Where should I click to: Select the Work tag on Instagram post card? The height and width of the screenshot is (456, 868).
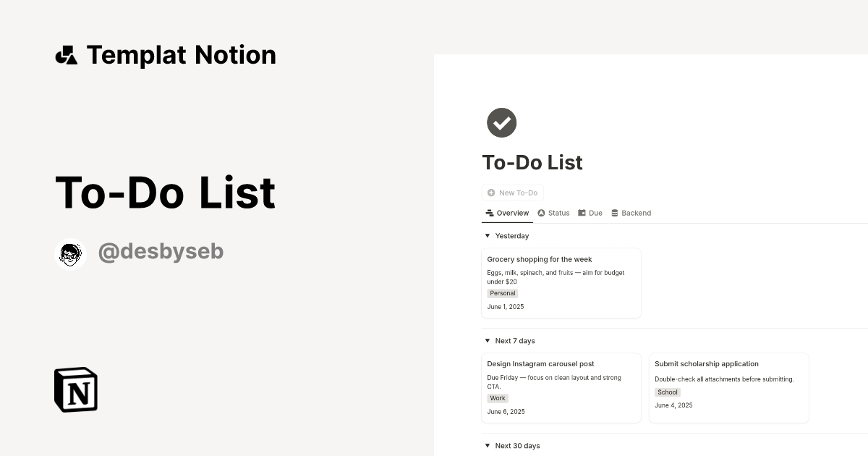(498, 398)
